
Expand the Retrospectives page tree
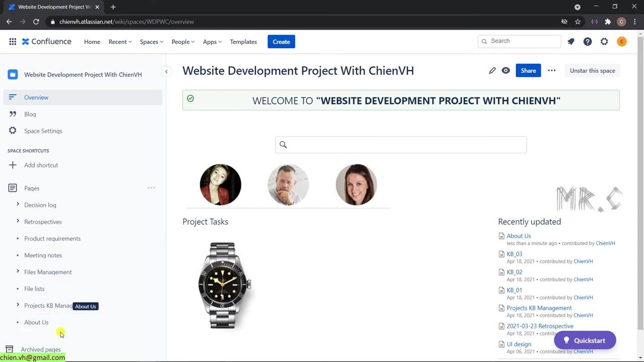click(18, 221)
